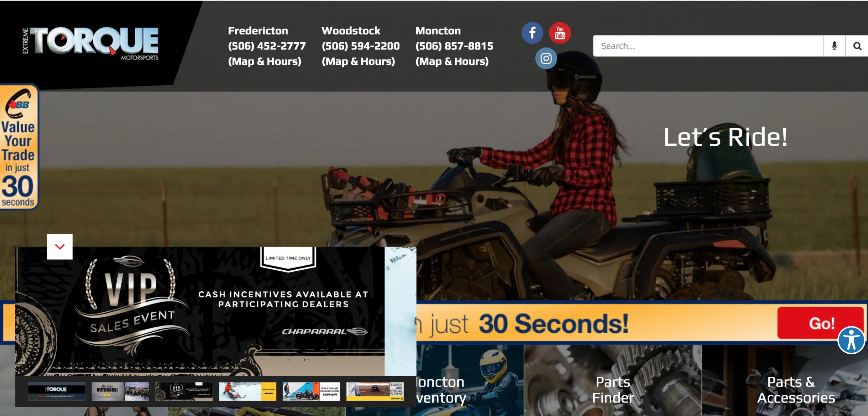Screen dimensions: 868x416
Task: Open the Facebook page icon
Action: [x=532, y=33]
